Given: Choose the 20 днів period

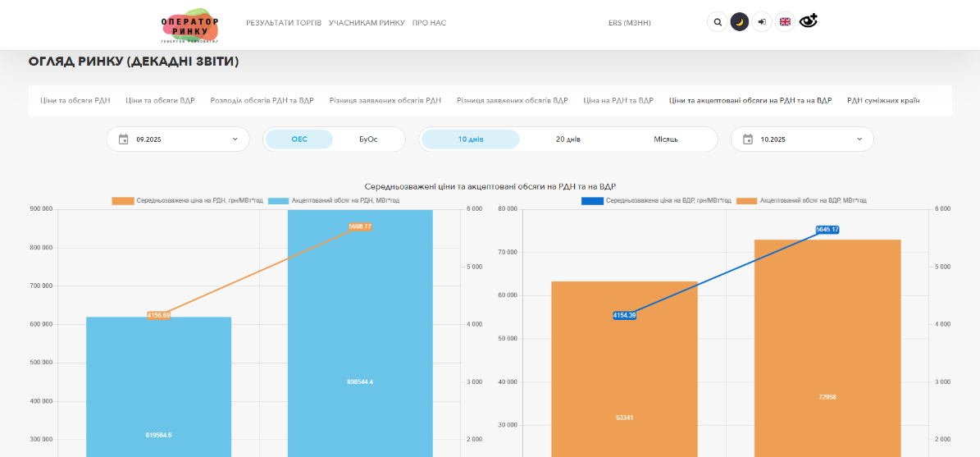Looking at the screenshot, I should [567, 139].
